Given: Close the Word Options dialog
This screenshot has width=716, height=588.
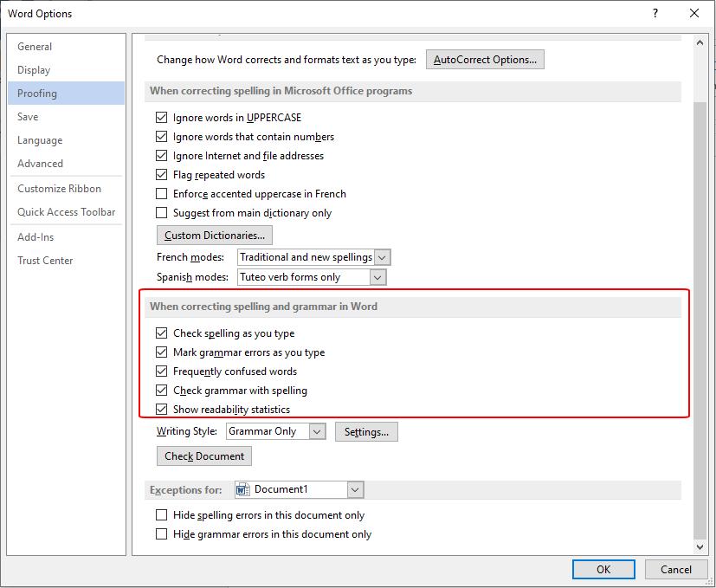Looking at the screenshot, I should (x=693, y=13).
